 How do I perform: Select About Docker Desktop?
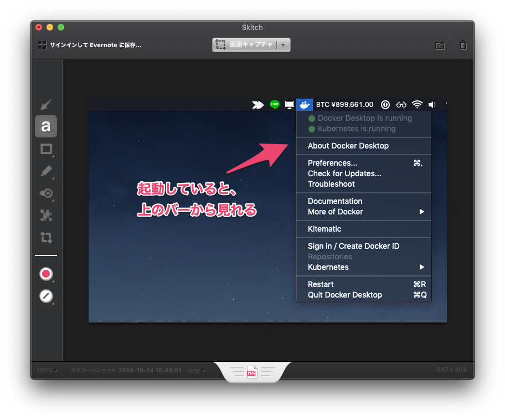(364, 146)
